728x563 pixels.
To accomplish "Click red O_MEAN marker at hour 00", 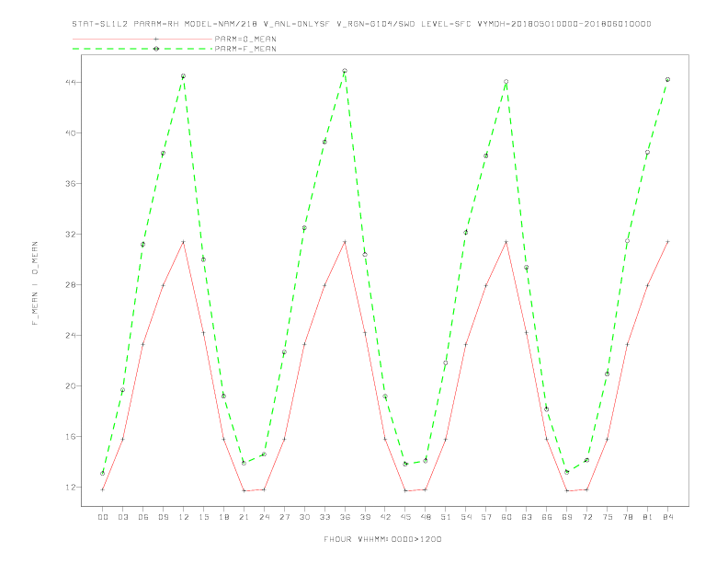I will tap(103, 489).
